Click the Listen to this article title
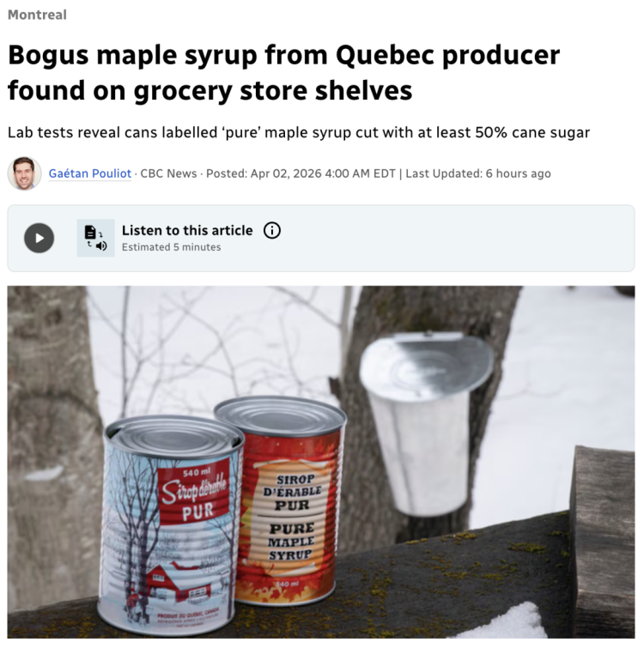 (x=187, y=230)
